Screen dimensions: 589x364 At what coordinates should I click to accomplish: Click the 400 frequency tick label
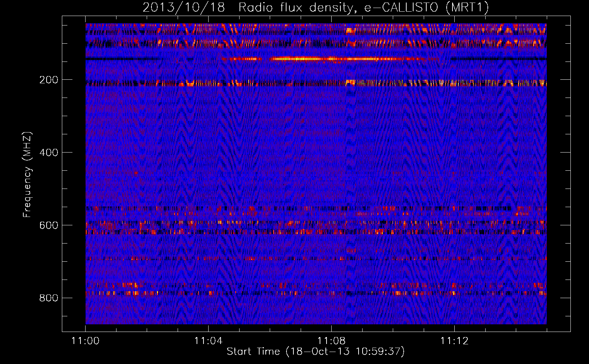49,153
